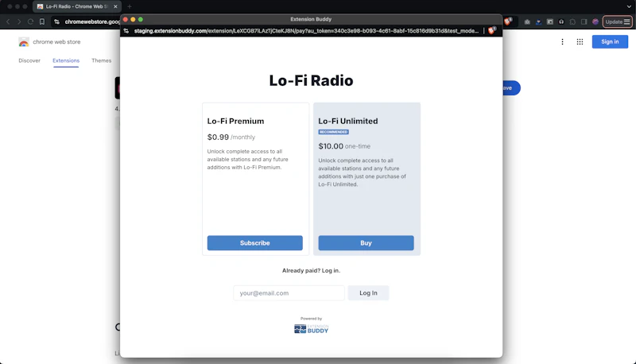Open the puzzle-piece extensions menu icon
This screenshot has height=364, width=636.
click(572, 22)
